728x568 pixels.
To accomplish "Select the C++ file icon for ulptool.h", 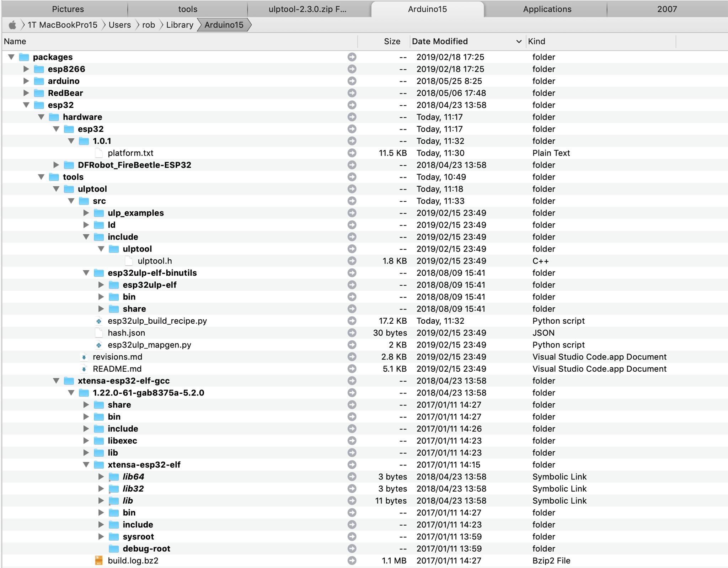I will (x=129, y=261).
